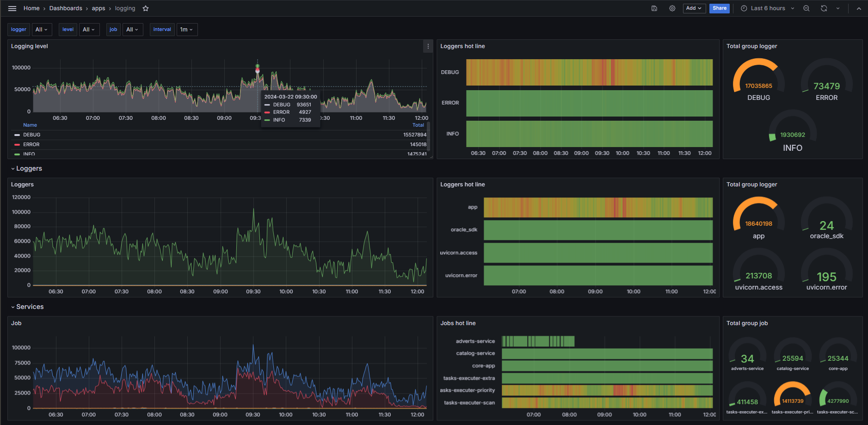Screen dimensions: 868x425
Task: Open Logging level panel menu dots
Action: [x=428, y=46]
